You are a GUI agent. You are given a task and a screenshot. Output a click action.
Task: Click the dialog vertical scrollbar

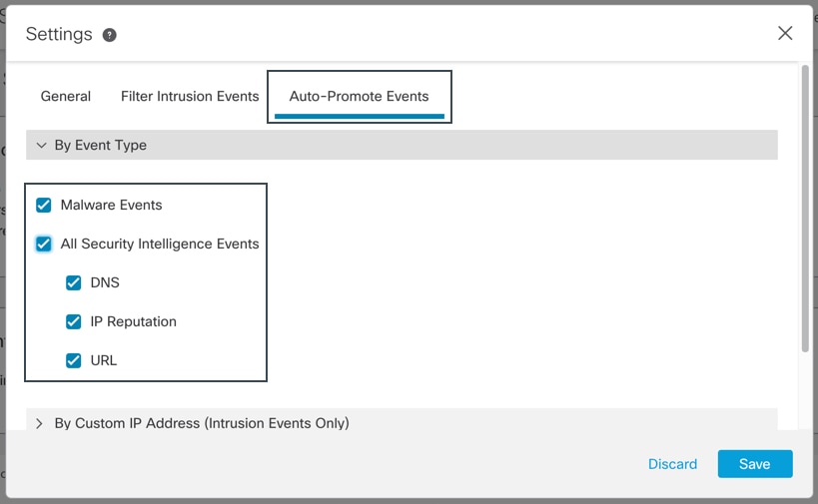coord(805,209)
